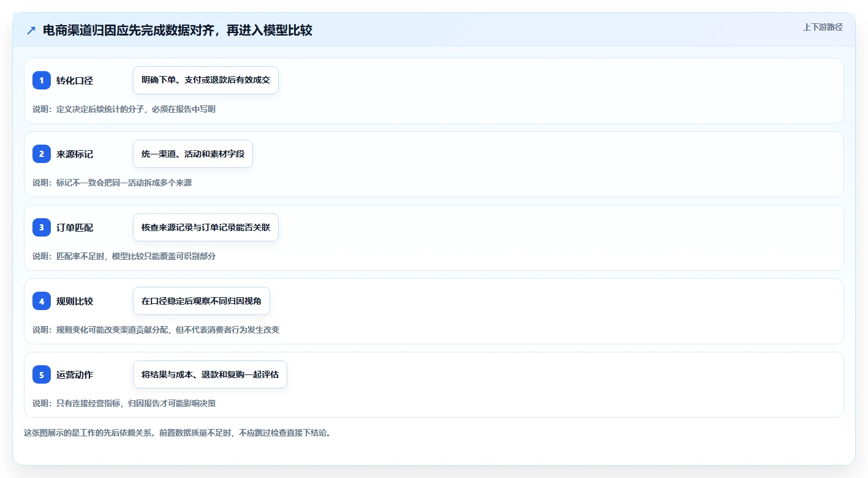This screenshot has width=868, height=478.
Task: Click the step number 5 badge
Action: click(x=42, y=374)
